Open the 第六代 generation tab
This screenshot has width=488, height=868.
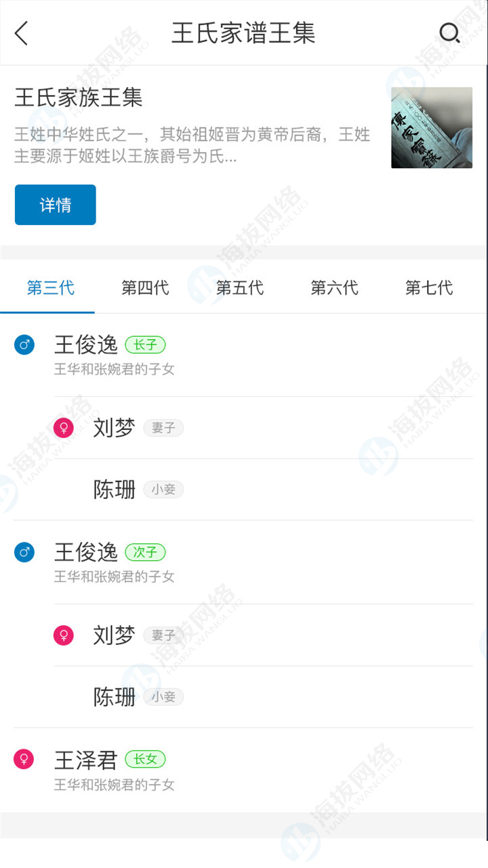[334, 288]
